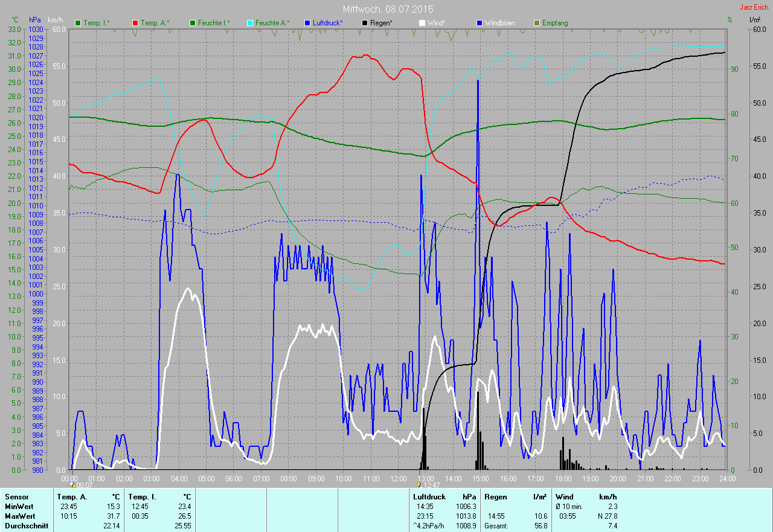Image resolution: width=773 pixels, height=532 pixels.
Task: Select the Wind* legend label
Action: point(436,23)
